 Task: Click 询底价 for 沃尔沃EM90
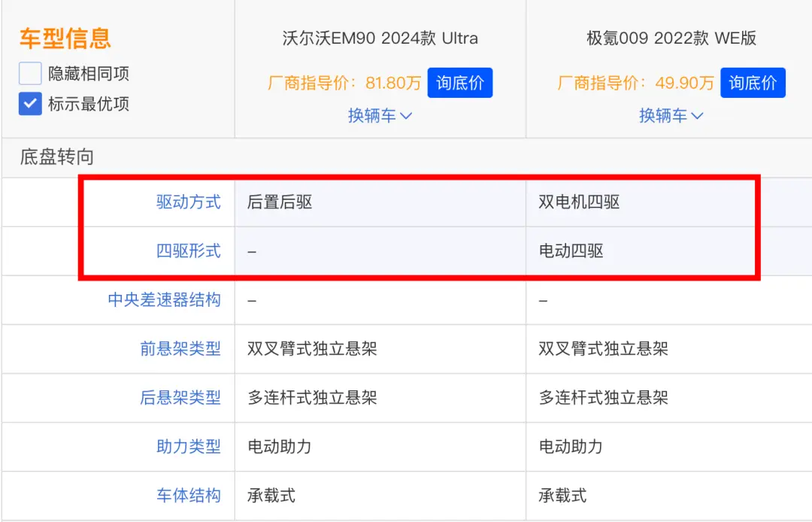coord(460,82)
